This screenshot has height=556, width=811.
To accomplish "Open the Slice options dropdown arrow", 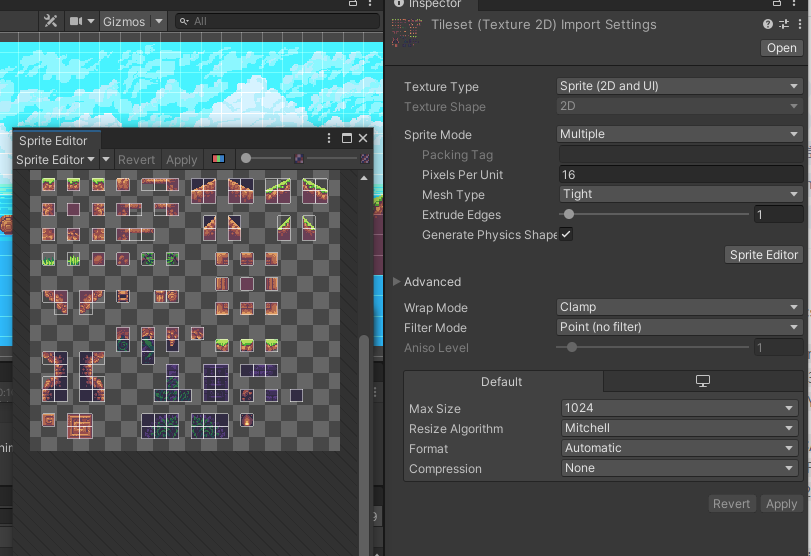I will point(106,159).
